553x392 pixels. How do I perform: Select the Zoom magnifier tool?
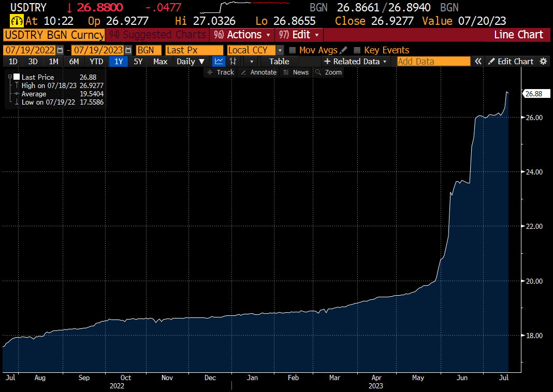pyautogui.click(x=329, y=72)
